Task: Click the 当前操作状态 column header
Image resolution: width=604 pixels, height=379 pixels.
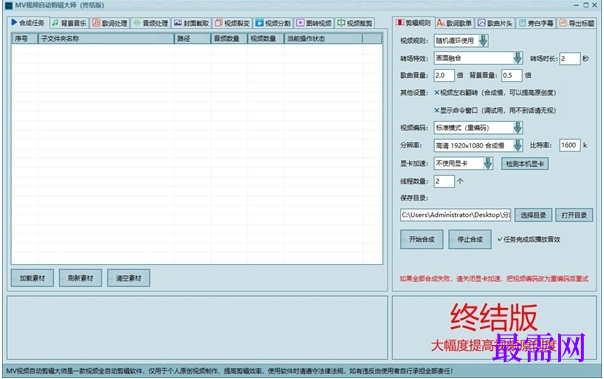Action: [x=323, y=39]
